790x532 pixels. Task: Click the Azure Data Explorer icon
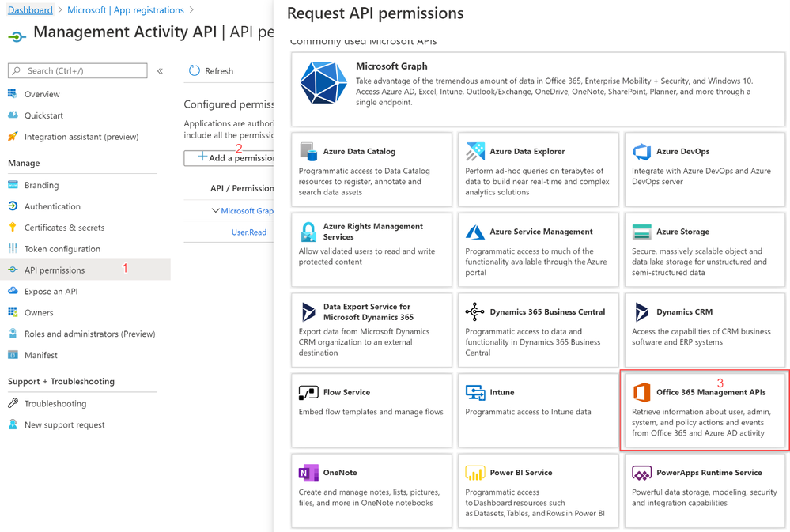click(x=474, y=151)
